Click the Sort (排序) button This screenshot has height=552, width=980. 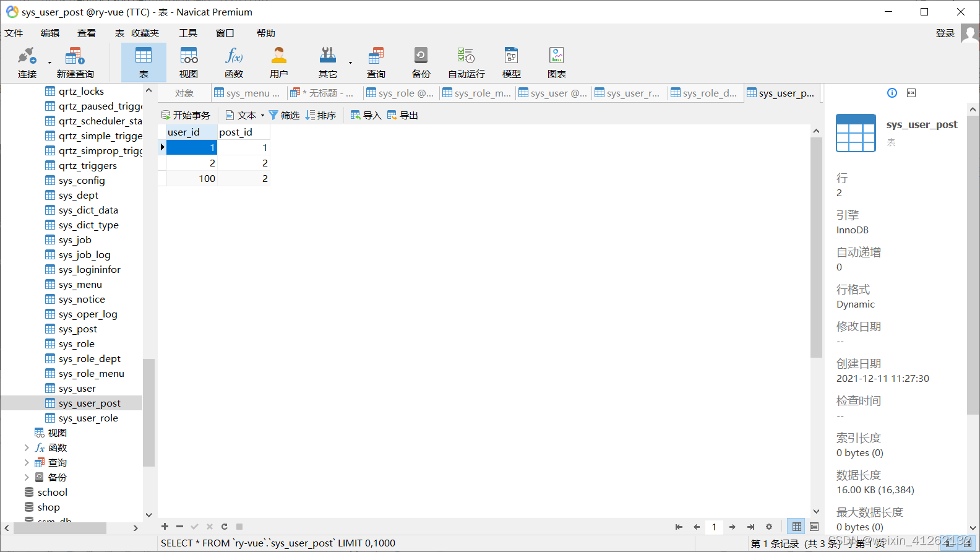(320, 115)
